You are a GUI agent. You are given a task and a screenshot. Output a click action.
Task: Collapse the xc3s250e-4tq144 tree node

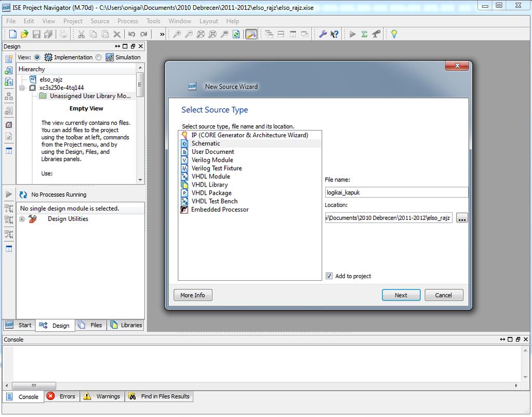[22, 88]
